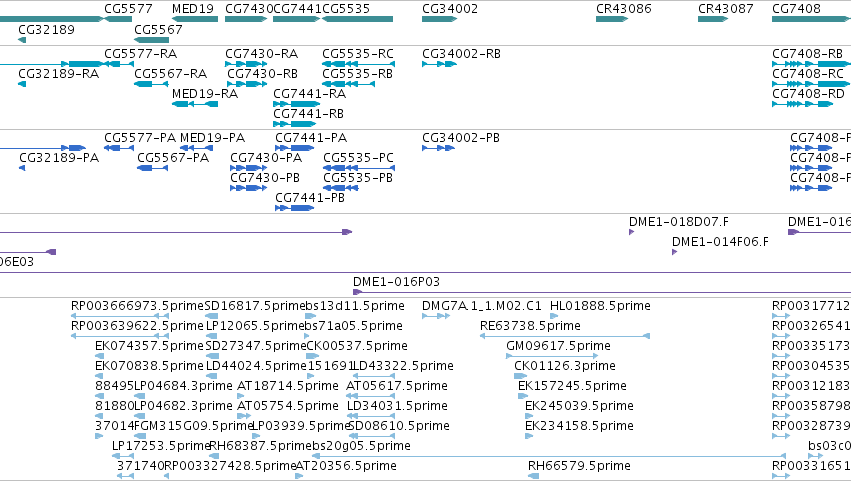Image resolution: width=851 pixels, height=481 pixels.
Task: Select protein label CG7430-PB
Action: tap(265, 178)
